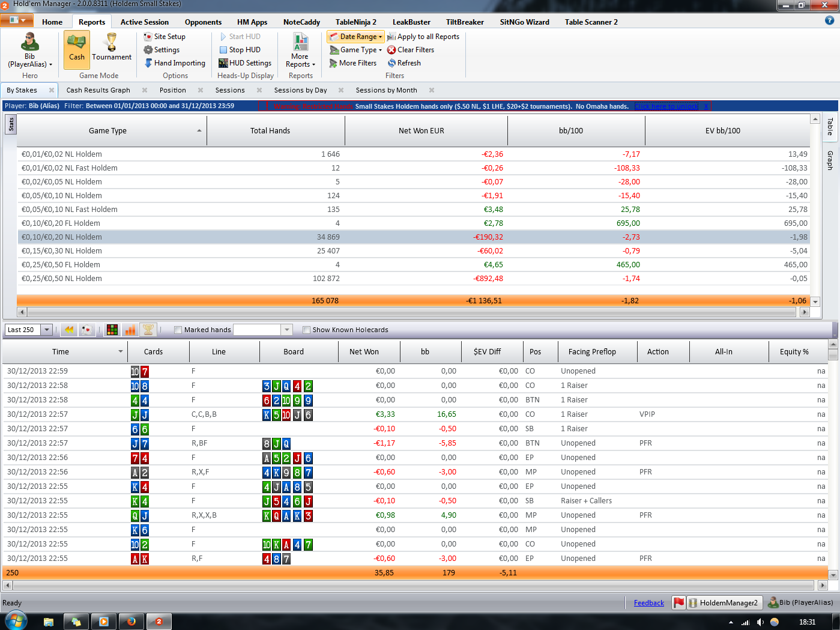
Task: Switch to Sessions by Day tab
Action: pos(301,90)
